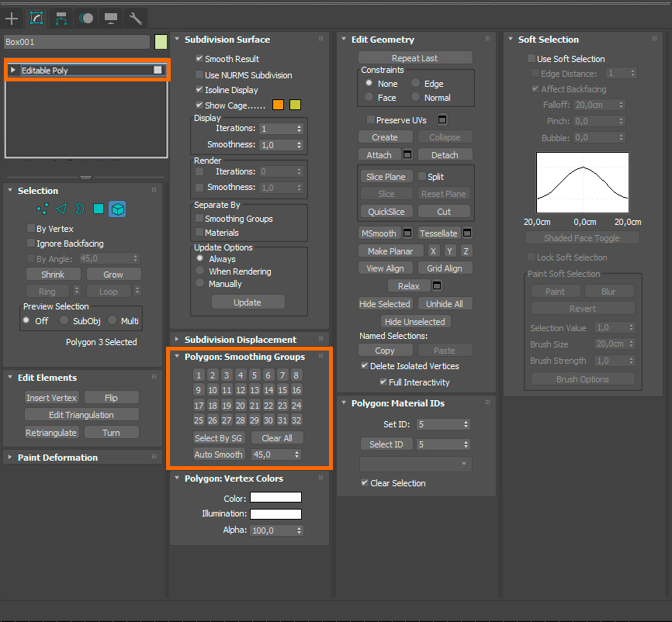Select Vertex sub-object level icon
672x622 pixels.
pos(43,209)
